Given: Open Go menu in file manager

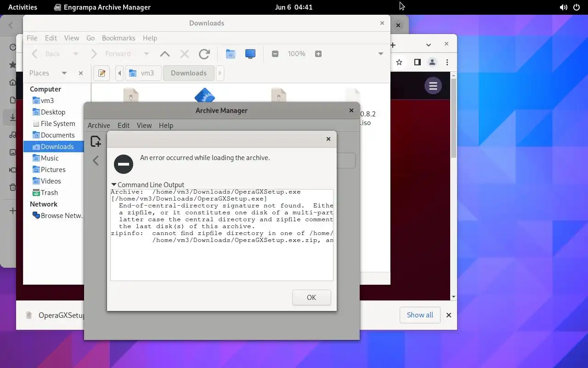Looking at the screenshot, I should 90,38.
